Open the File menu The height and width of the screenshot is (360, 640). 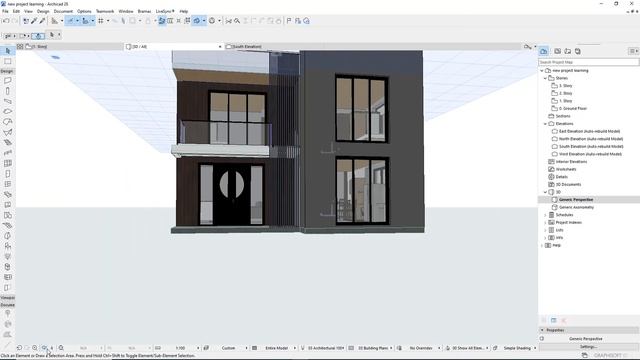coord(5,11)
